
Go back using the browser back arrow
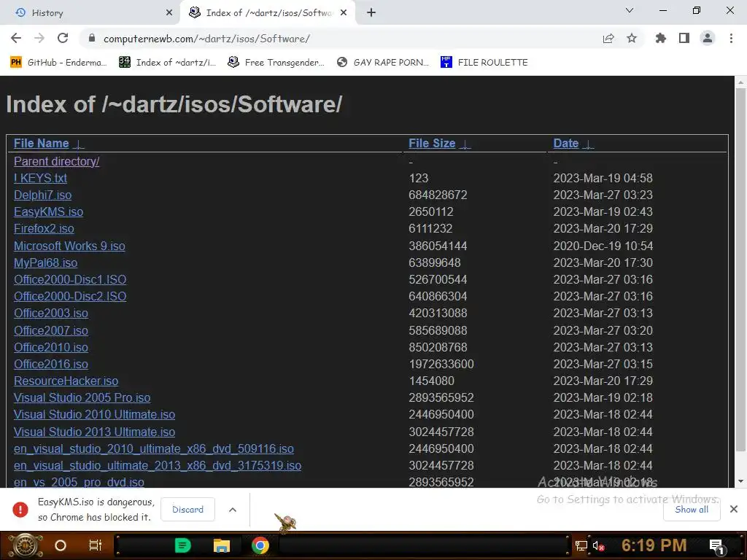tap(16, 38)
